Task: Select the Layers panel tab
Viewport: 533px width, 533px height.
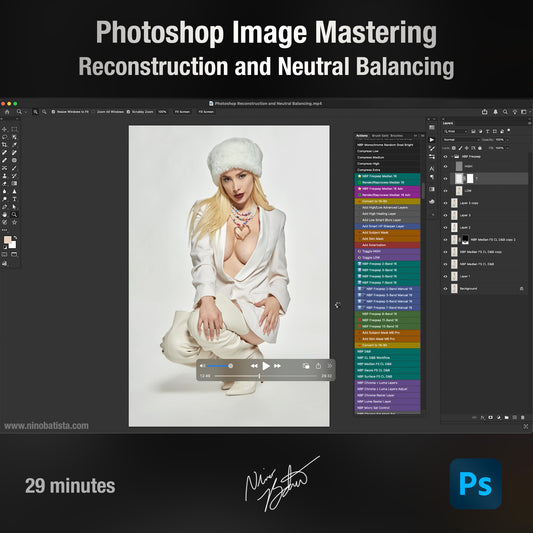Action: 448,123
